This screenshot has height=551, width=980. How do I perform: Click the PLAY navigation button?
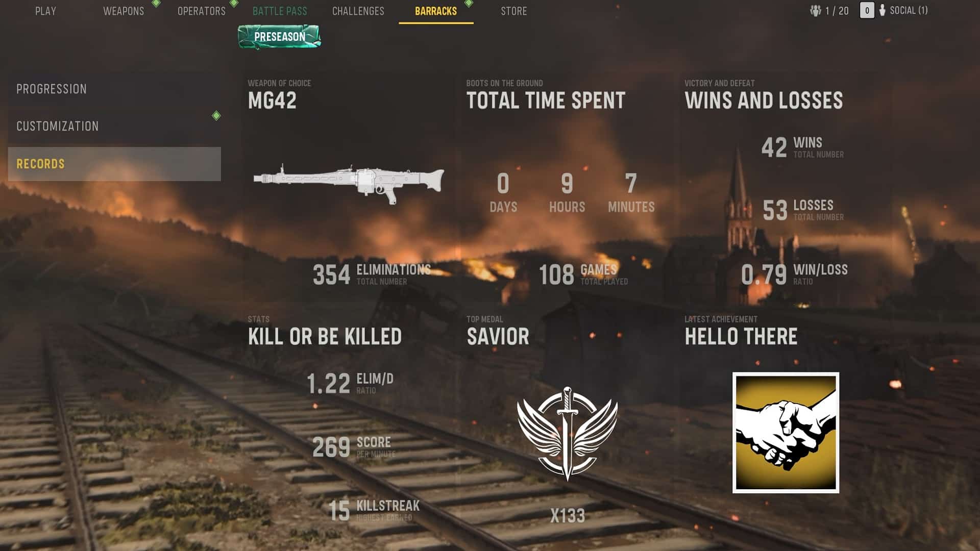44,10
